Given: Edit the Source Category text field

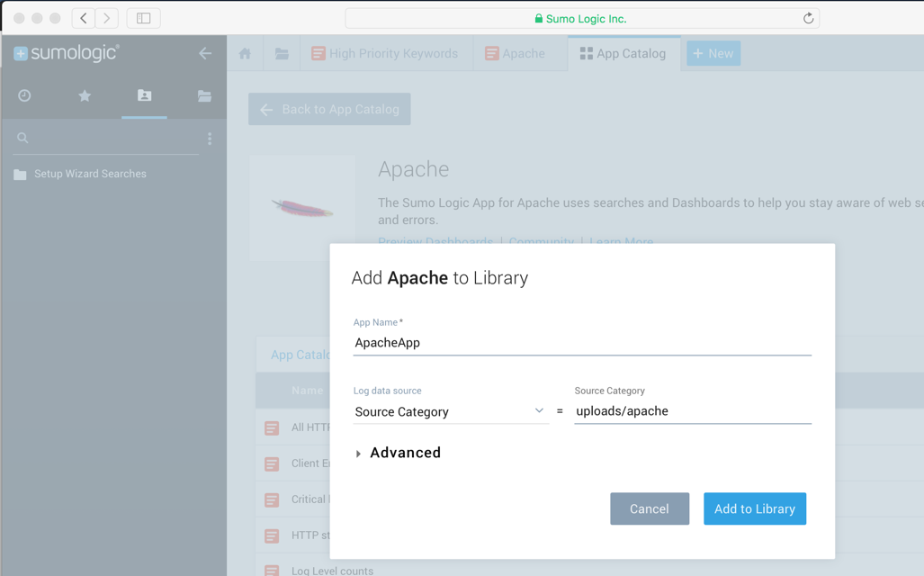Looking at the screenshot, I should pyautogui.click(x=692, y=411).
